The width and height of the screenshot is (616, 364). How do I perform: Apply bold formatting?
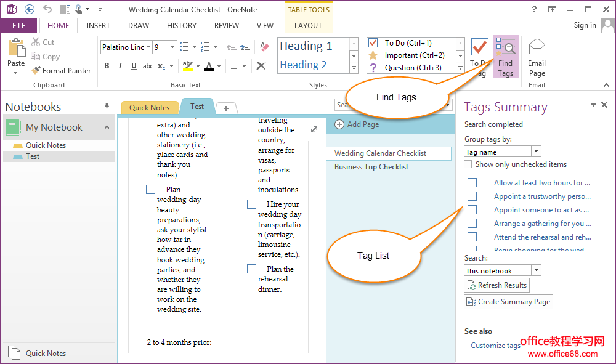coord(107,66)
